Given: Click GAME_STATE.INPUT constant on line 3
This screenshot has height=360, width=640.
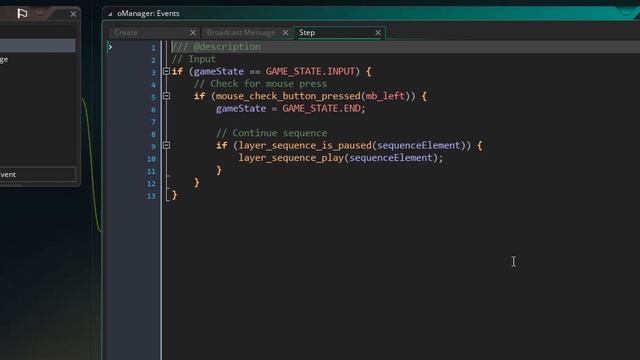Looking at the screenshot, I should 310,71.
